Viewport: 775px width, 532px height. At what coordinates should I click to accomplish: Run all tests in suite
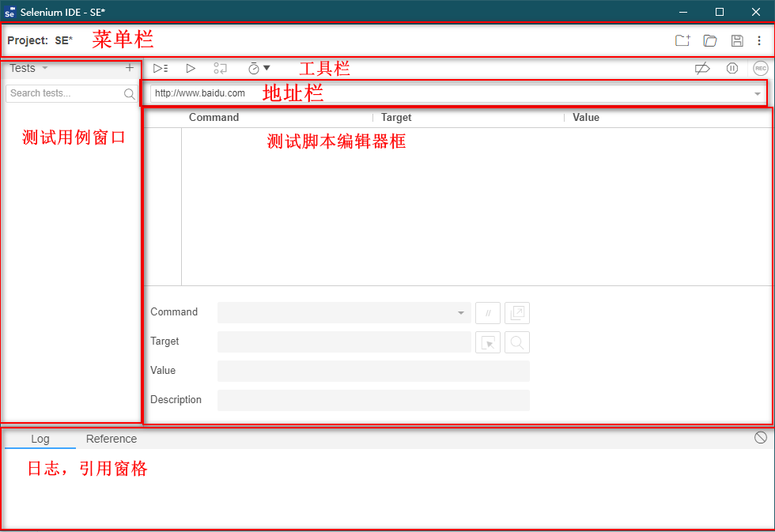pos(161,69)
